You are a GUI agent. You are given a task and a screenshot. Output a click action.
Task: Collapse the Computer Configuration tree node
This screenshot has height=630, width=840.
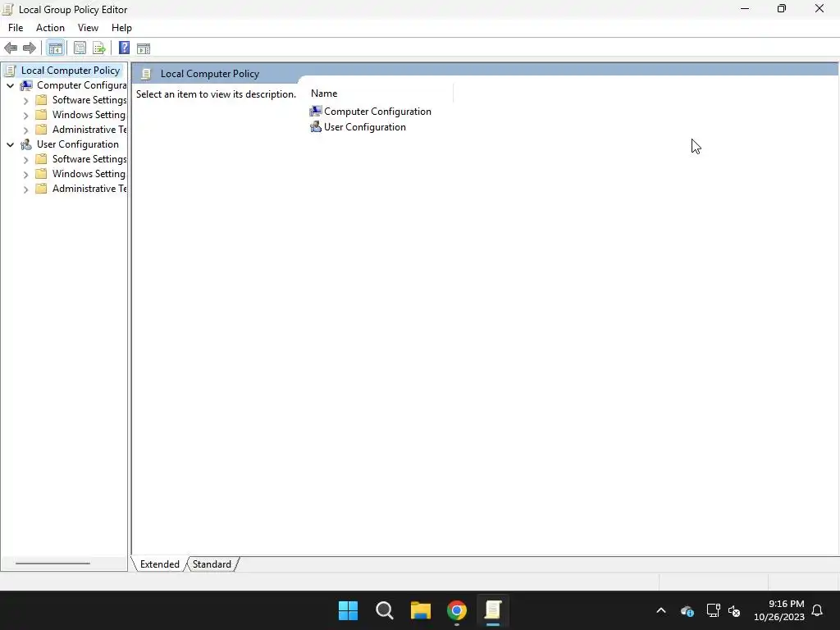(x=10, y=85)
